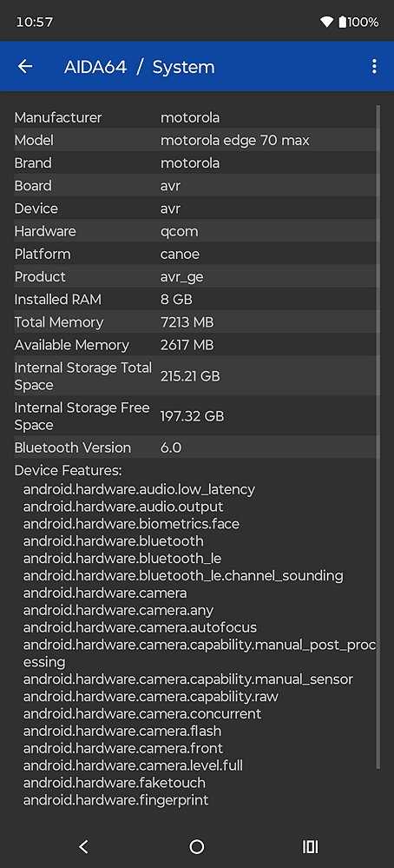Tap the clock showing 10:57

(34, 22)
